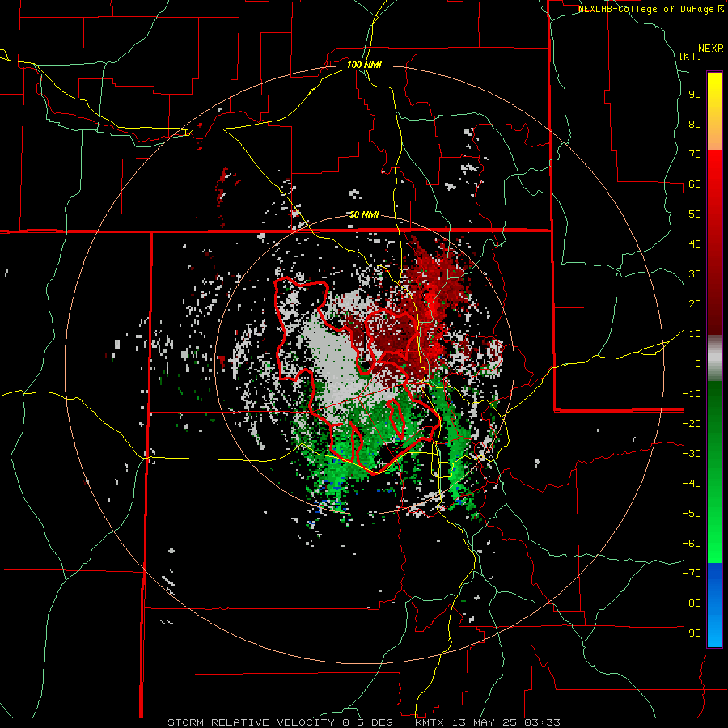Click the 20 value on velocity scale
The height and width of the screenshot is (728, 728).
coord(695,303)
